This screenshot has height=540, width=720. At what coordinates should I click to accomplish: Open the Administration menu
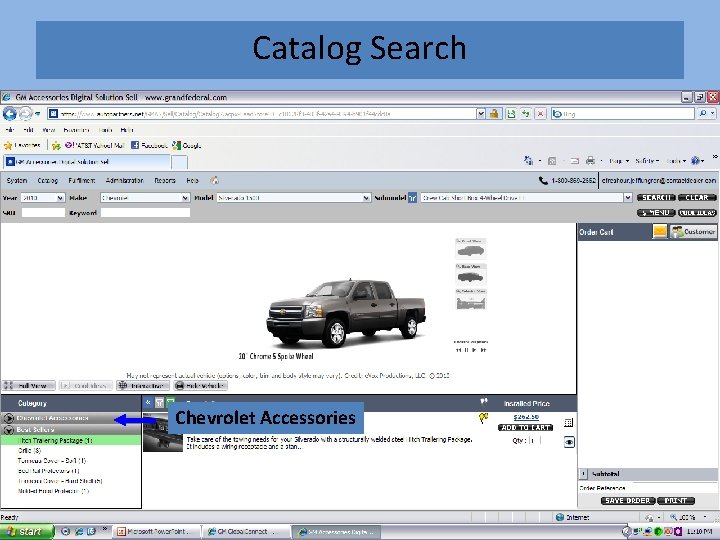pos(124,180)
